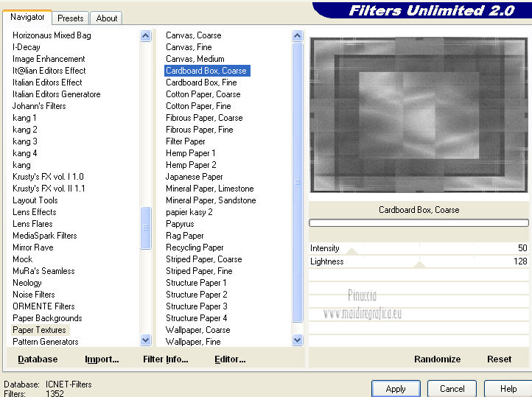Screen dimensions: 532x397
Task: Open the Database button
Action: coord(38,359)
